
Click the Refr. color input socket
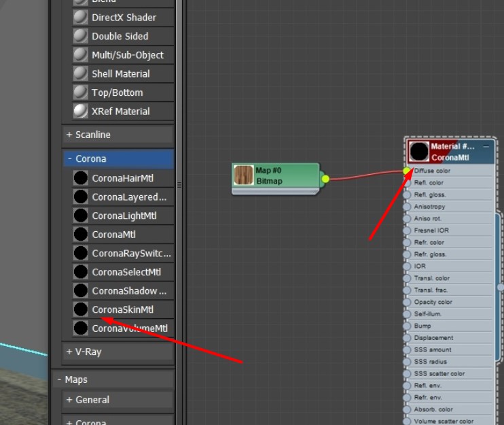(407, 242)
